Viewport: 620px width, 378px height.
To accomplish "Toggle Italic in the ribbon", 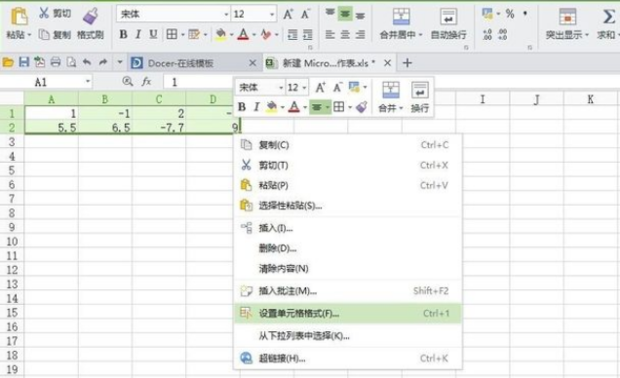I will [138, 34].
